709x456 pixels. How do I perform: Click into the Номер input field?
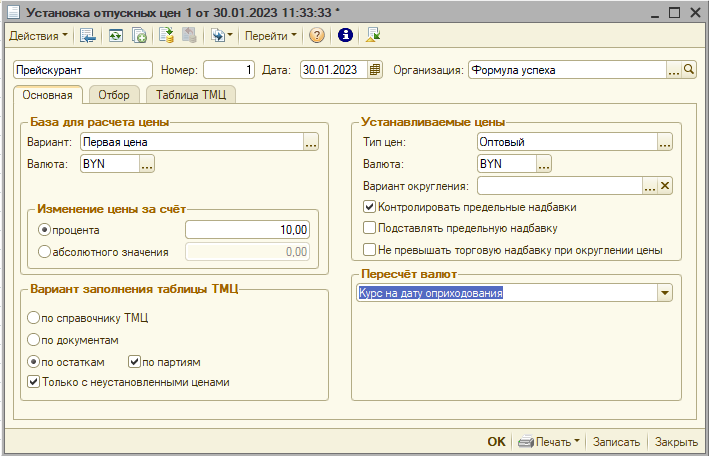tap(229, 70)
